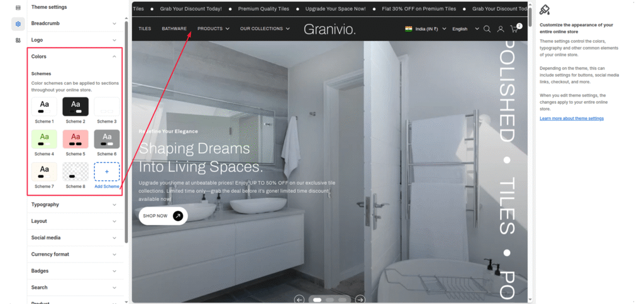The image size is (644, 304).
Task: Open Learn more about theme settings link
Action: pyautogui.click(x=571, y=118)
